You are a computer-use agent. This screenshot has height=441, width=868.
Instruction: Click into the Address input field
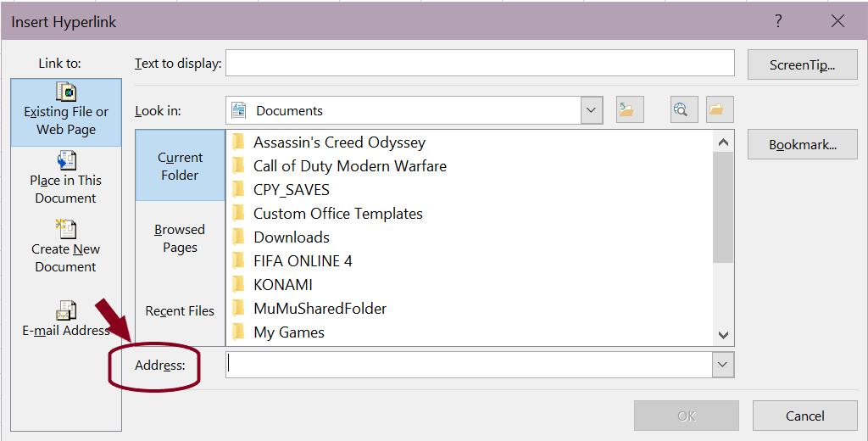pyautogui.click(x=470, y=365)
